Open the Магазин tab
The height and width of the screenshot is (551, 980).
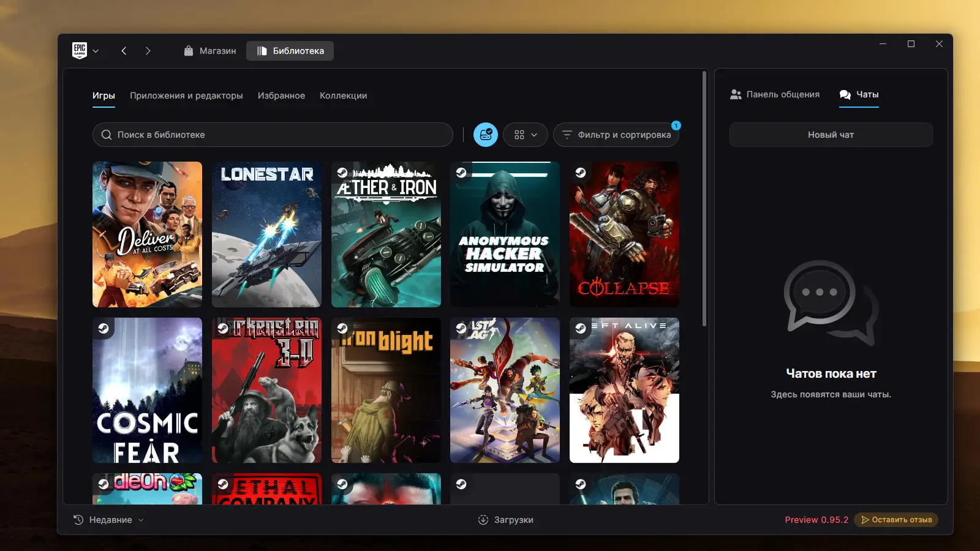(x=209, y=51)
